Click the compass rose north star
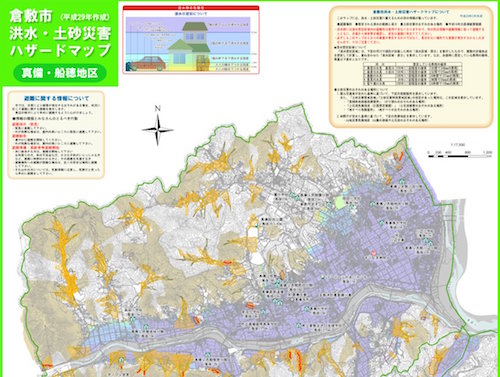Screen dimensions: 500x377 (x=158, y=130)
